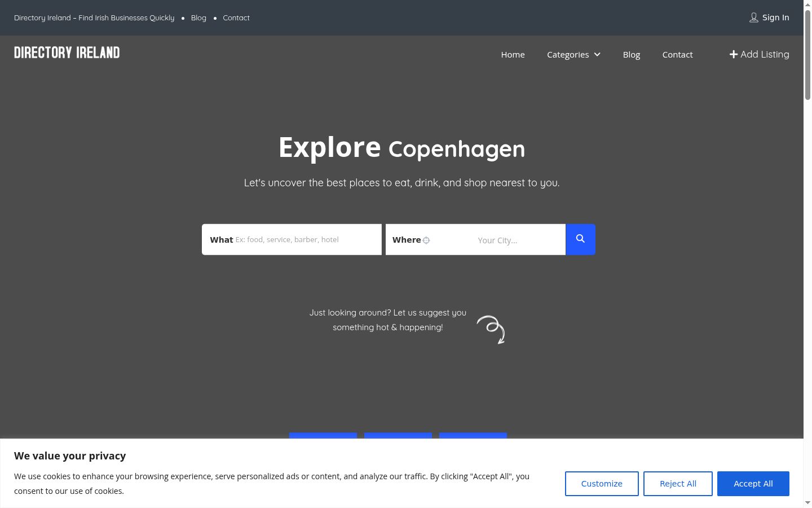
Task: Accept all cookies with Accept All
Action: click(753, 484)
